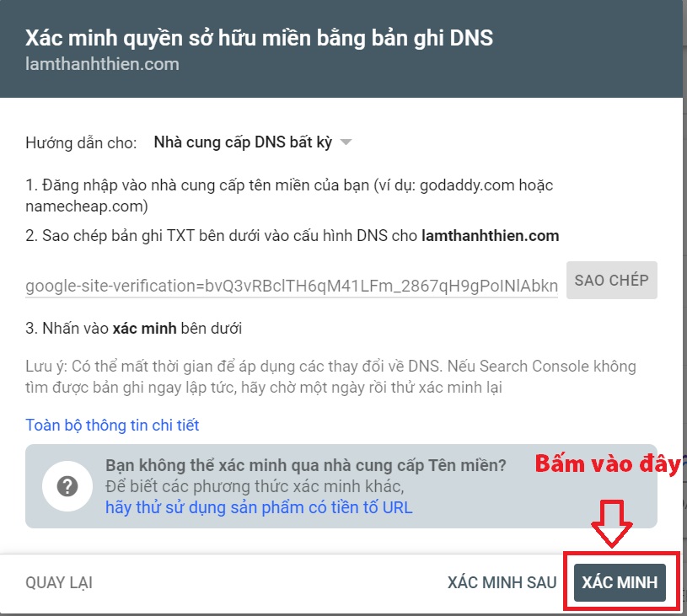Click the "Hướng dẫn cho:" label
The height and width of the screenshot is (616, 687).
(x=81, y=143)
